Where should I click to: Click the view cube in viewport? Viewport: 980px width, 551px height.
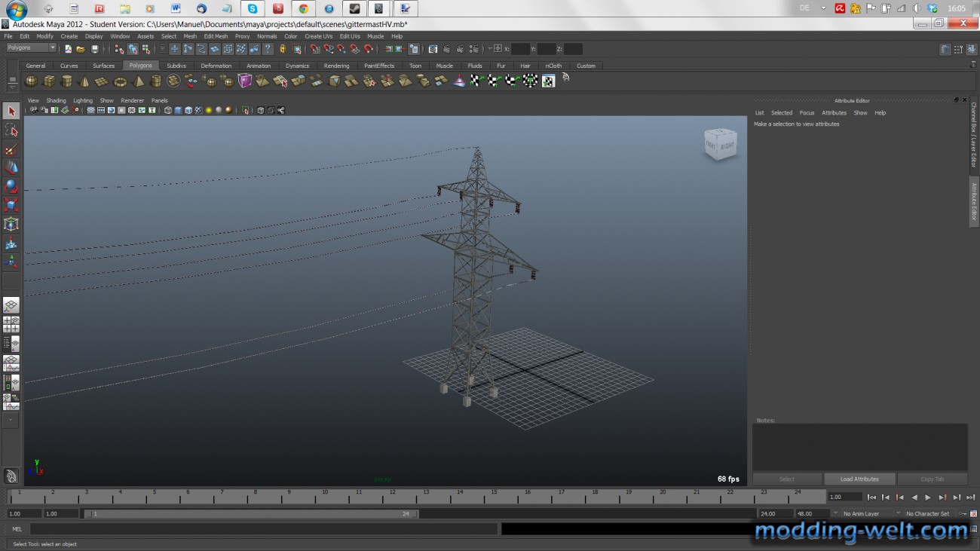720,143
